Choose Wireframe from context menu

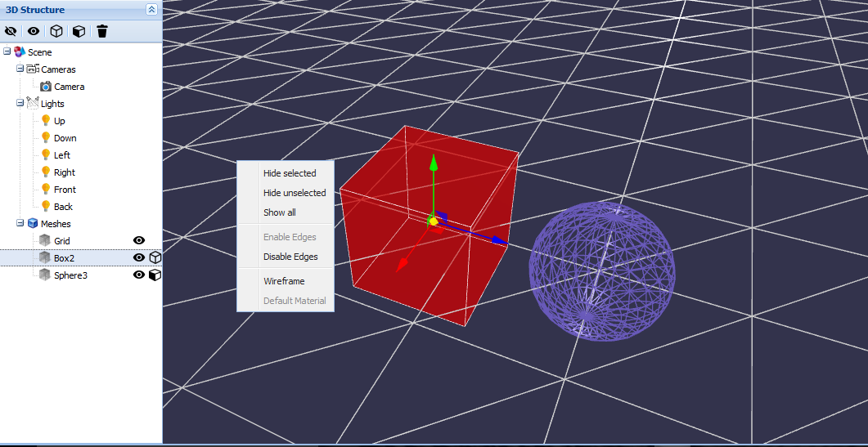coord(286,281)
